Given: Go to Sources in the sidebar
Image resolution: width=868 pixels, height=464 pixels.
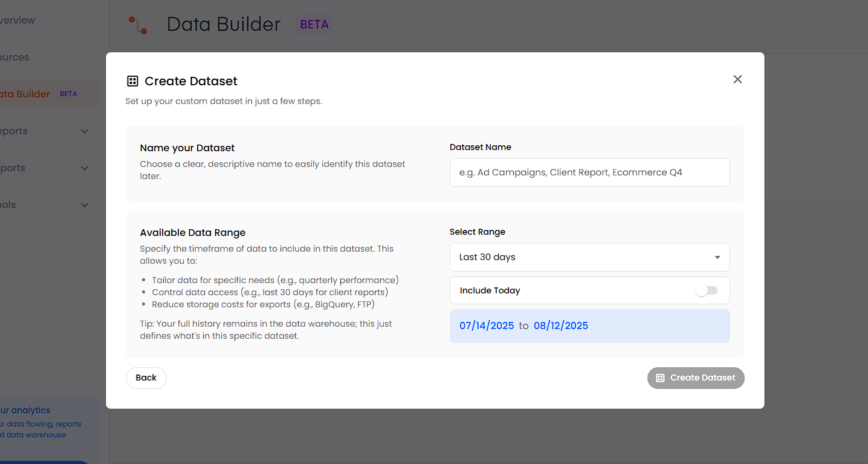Looking at the screenshot, I should 15,57.
